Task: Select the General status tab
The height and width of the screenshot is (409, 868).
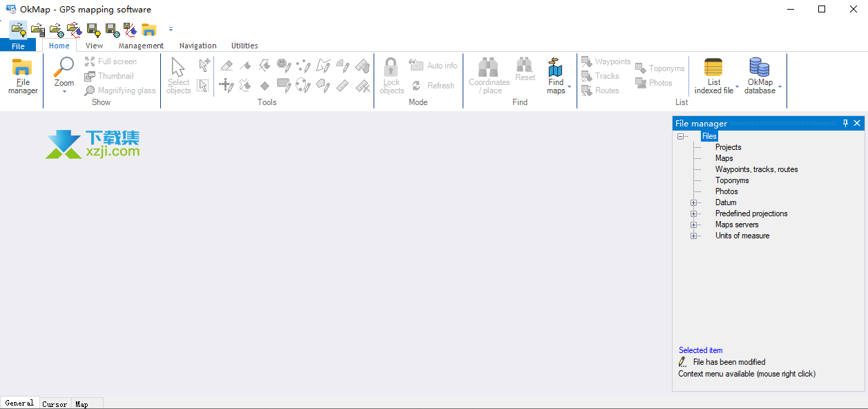Action: tap(19, 403)
